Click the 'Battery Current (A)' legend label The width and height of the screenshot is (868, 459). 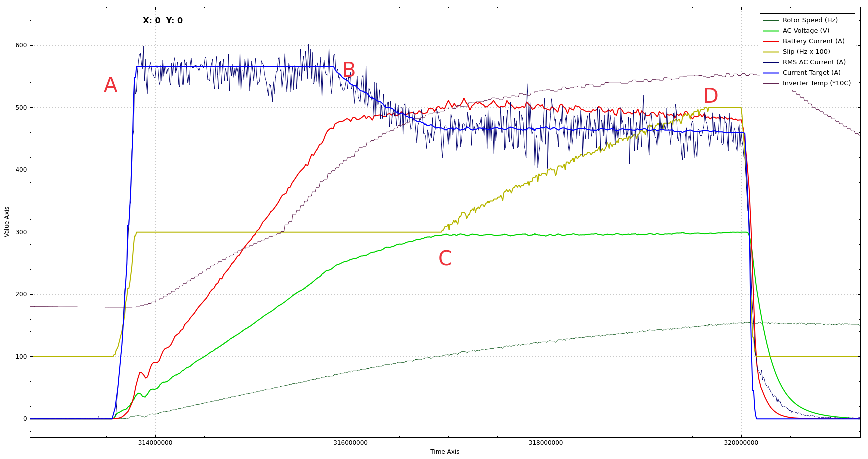click(x=813, y=41)
